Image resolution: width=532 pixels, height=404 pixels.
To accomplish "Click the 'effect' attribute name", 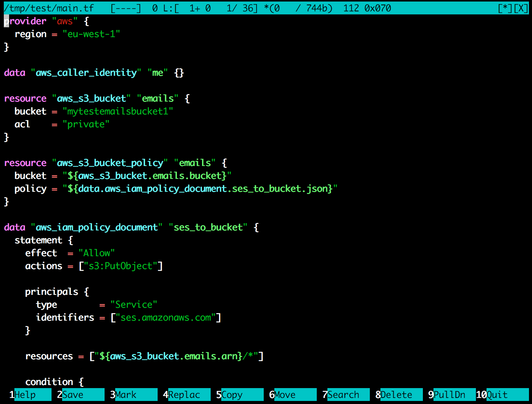I will tap(41, 253).
